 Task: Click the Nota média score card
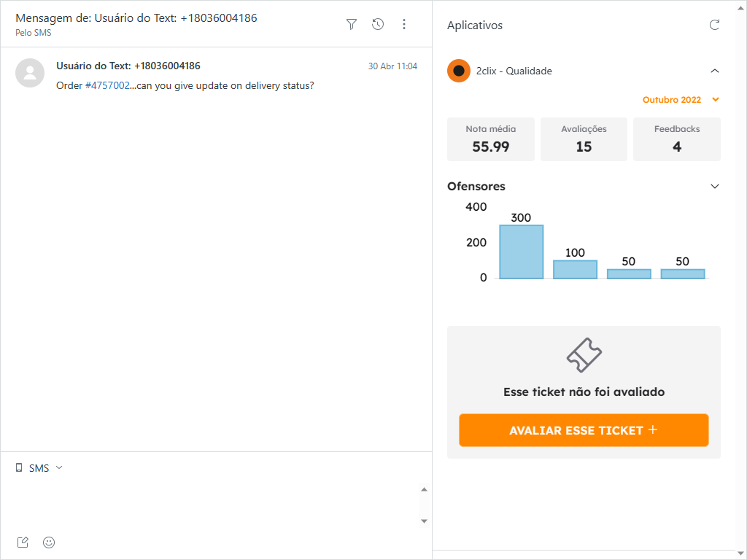(491, 139)
